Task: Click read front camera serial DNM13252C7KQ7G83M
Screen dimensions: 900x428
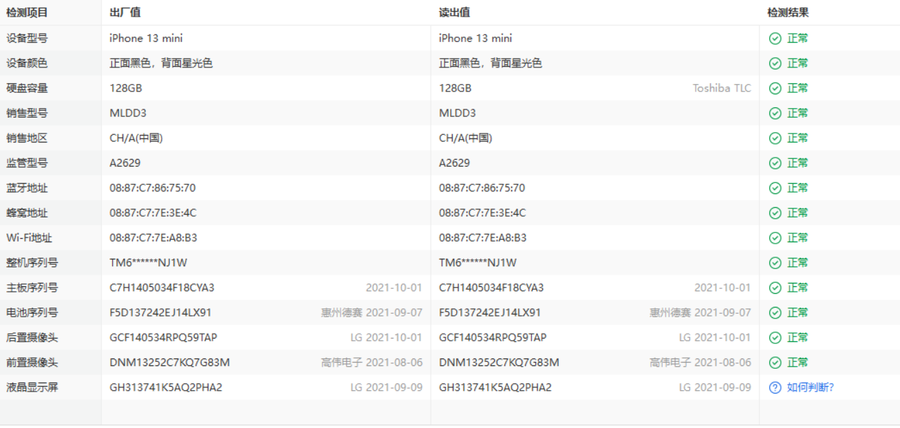Action: 499,363
